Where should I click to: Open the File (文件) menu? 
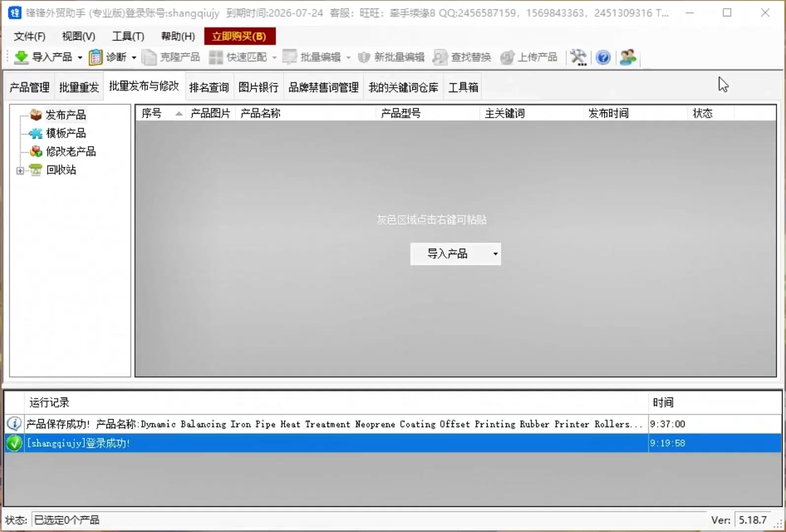(30, 36)
